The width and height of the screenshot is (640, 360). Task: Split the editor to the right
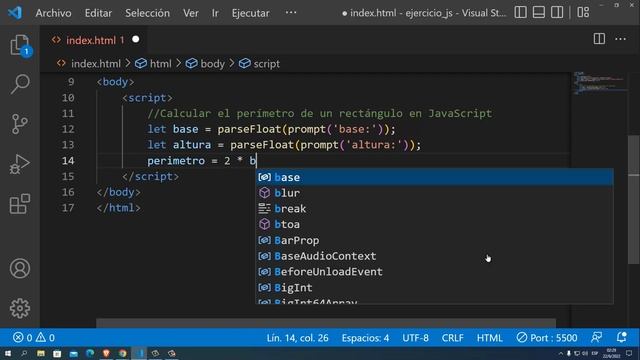(599, 39)
